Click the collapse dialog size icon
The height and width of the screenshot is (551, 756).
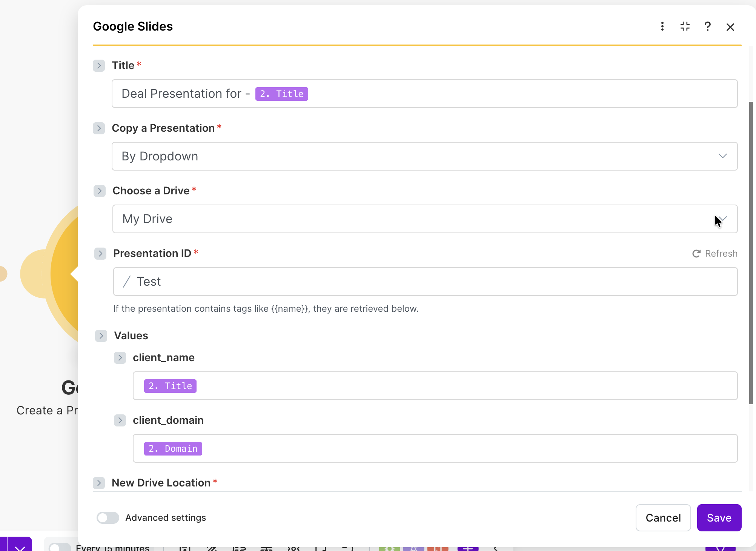tap(685, 26)
